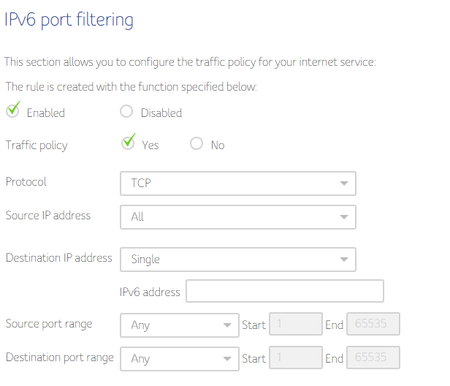Click the Protocol dropdown arrow
The image size is (450, 386).
coord(344,183)
